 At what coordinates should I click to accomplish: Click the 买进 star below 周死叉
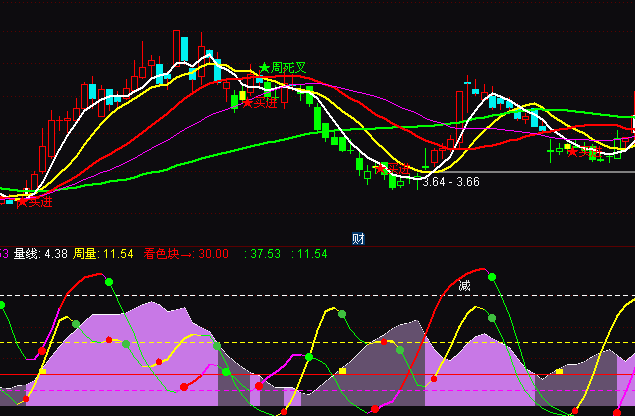click(246, 102)
